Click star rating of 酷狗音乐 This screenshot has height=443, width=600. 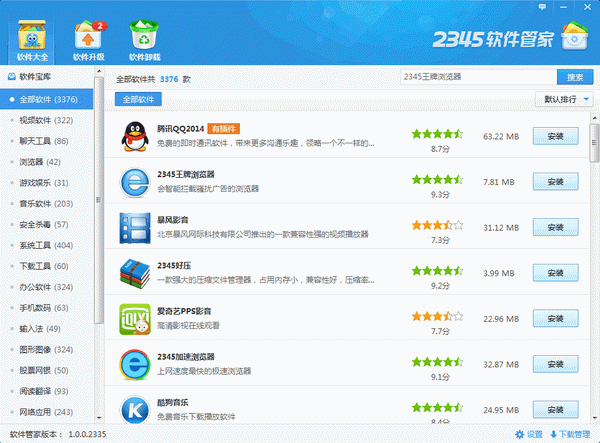coord(437,407)
